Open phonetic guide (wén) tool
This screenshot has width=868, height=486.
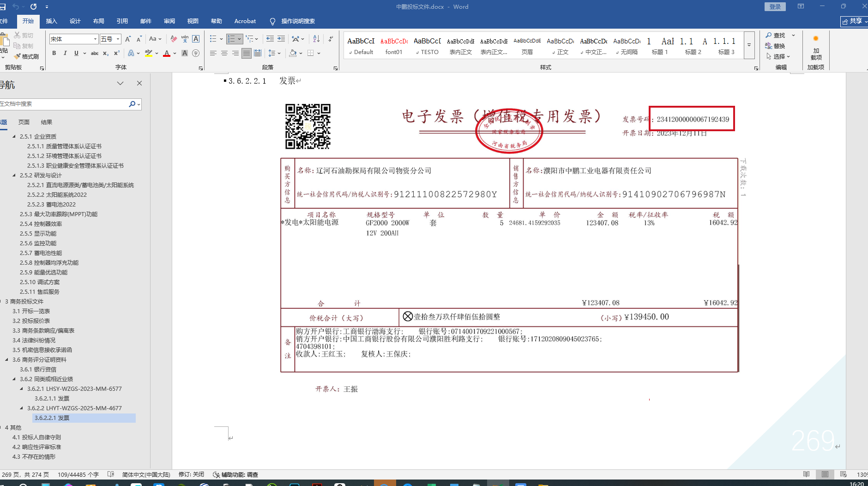pyautogui.click(x=185, y=39)
